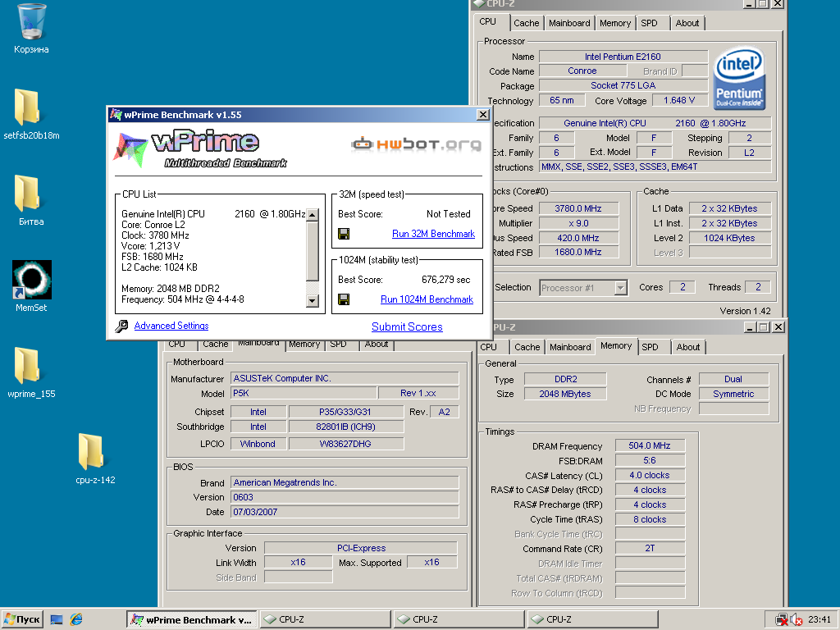840x630 pixels.
Task: Click the 676,279 sec best score
Action: 445,280
